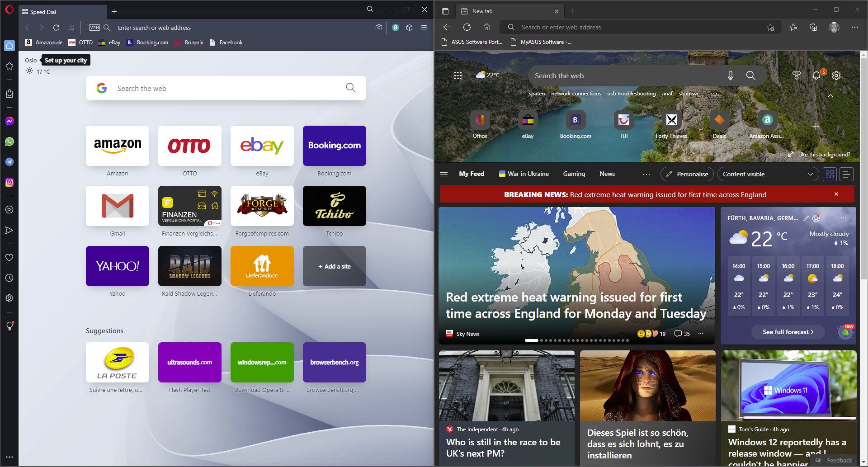The width and height of the screenshot is (868, 467).
Task: Select Gaming feed tab
Action: coord(574,174)
